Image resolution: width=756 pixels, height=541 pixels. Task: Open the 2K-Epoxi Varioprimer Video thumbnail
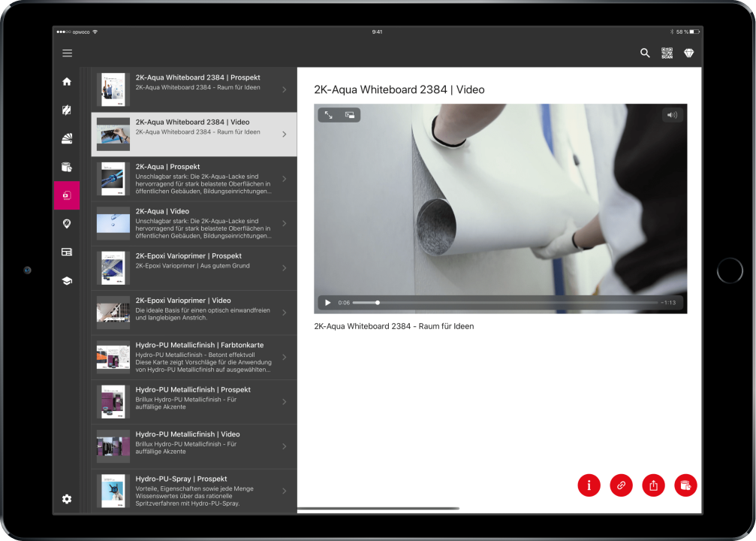click(x=113, y=313)
